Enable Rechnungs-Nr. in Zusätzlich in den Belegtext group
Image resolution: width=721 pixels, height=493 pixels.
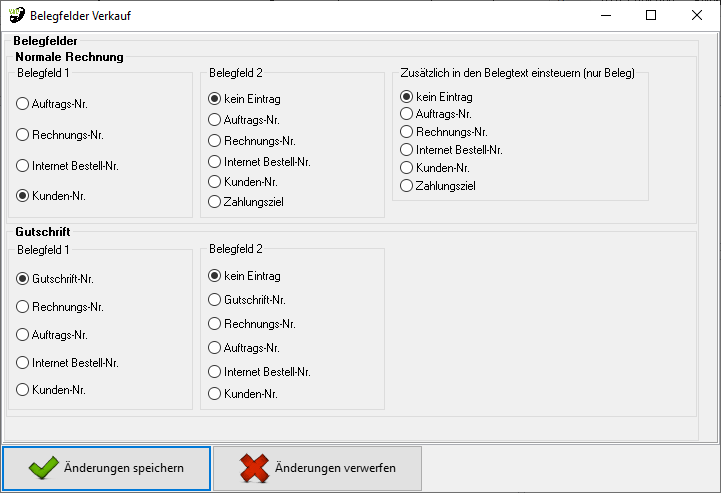pos(407,132)
